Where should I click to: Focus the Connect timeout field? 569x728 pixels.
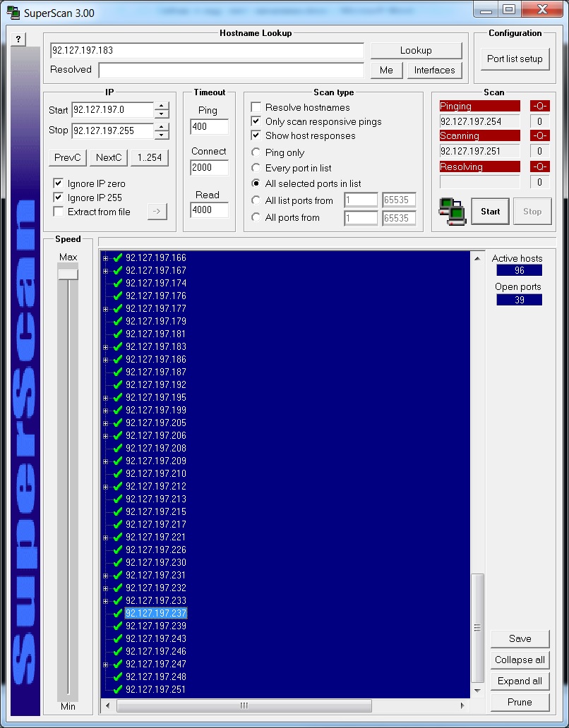209,167
